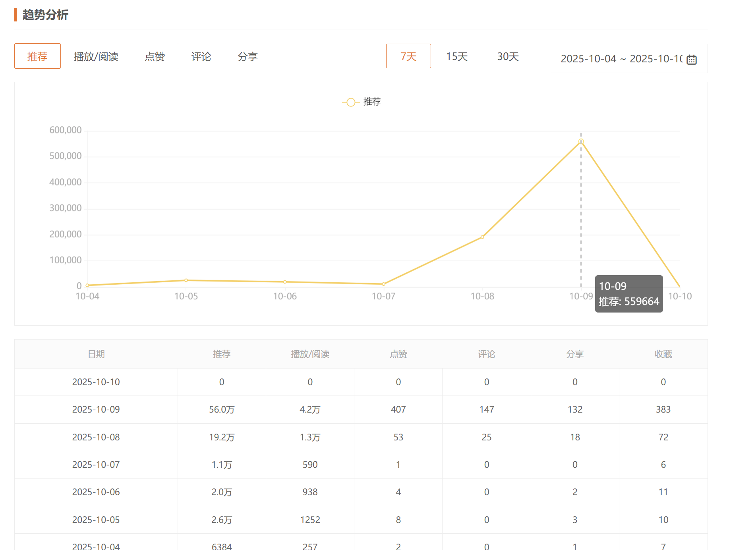Click the 分享 column header in table
This screenshot has height=550, width=756.
coord(575,354)
